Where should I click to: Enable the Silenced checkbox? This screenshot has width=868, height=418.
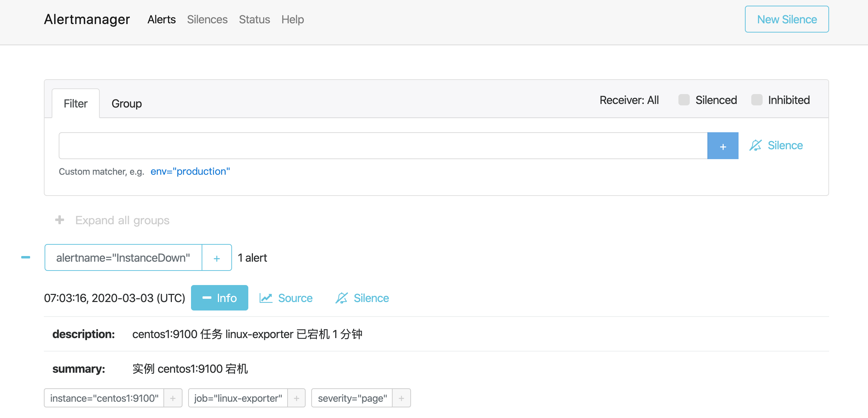(684, 100)
